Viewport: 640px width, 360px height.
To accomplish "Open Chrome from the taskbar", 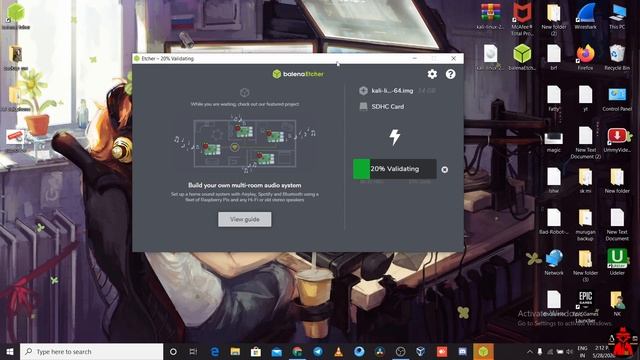I will point(297,351).
